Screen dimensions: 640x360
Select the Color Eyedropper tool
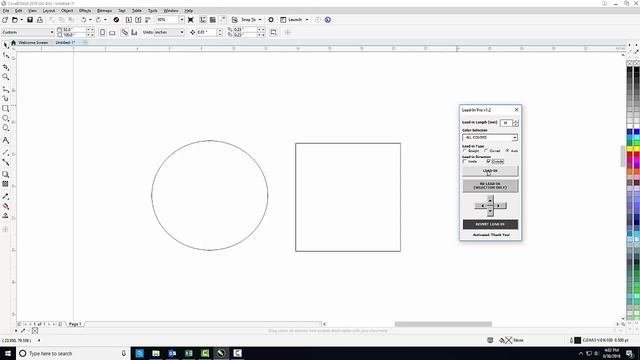pyautogui.click(x=6, y=196)
